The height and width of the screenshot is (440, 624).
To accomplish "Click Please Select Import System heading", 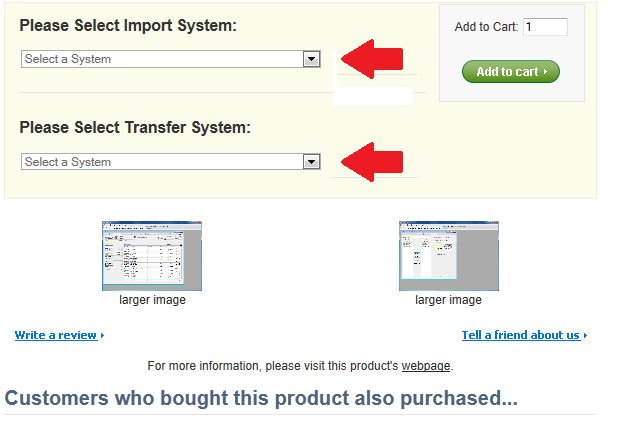I will 128,25.
